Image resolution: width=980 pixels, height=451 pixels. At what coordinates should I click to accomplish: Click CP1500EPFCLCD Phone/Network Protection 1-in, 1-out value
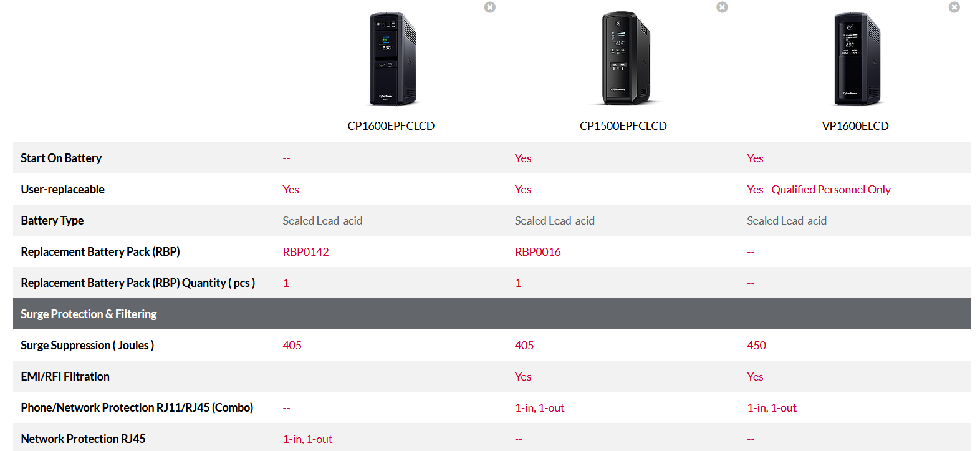coord(540,408)
